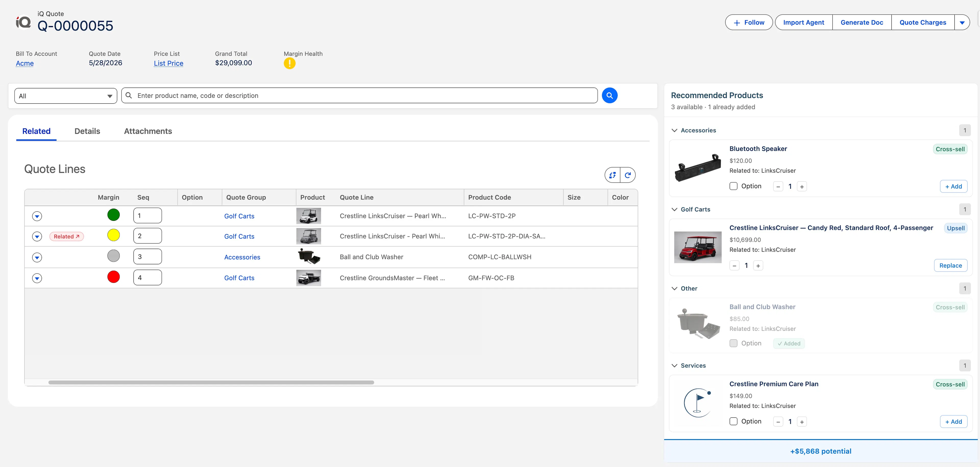Viewport: 980px width, 467px height.
Task: Click the Services count badge
Action: (965, 365)
